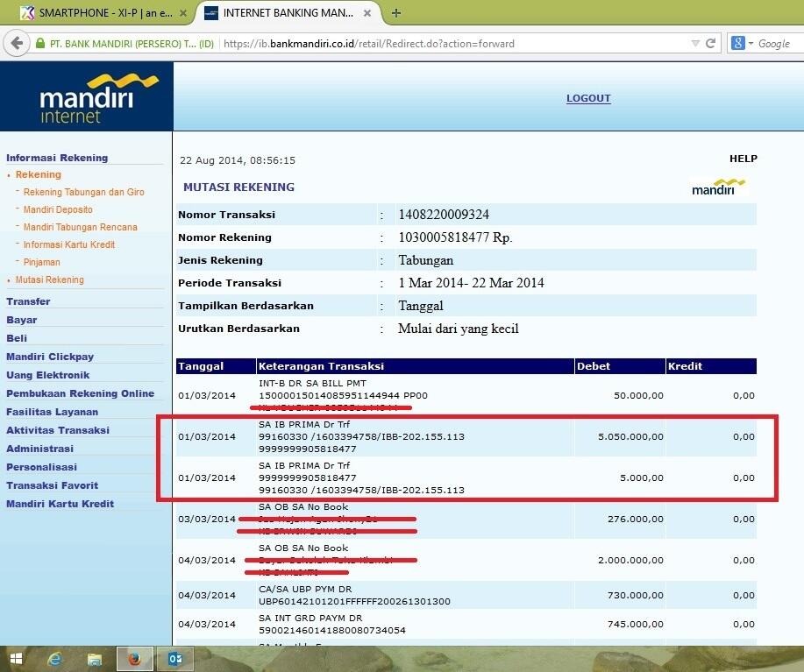The image size is (804, 672).
Task: Open Mandiri Deposito link
Action: 58,209
